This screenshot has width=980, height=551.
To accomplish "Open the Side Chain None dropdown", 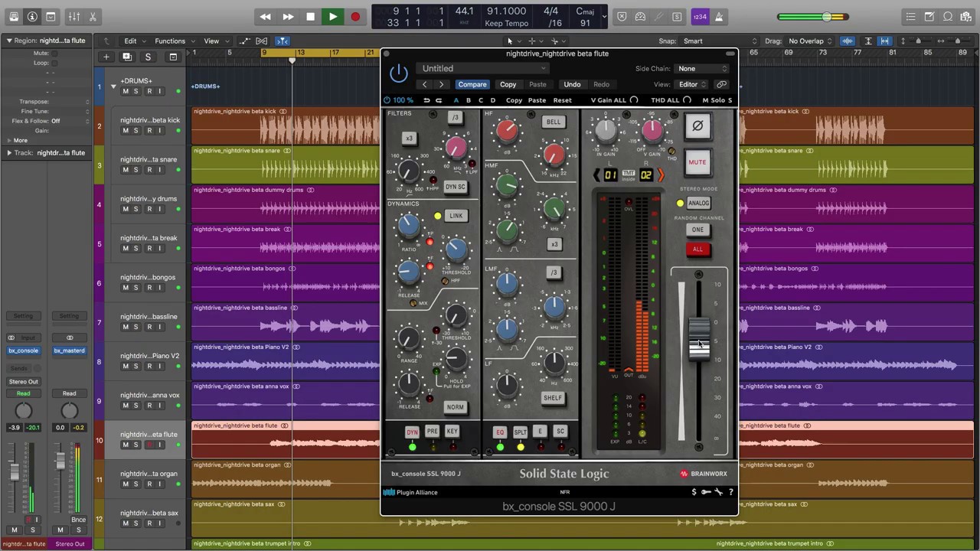I will tap(702, 69).
